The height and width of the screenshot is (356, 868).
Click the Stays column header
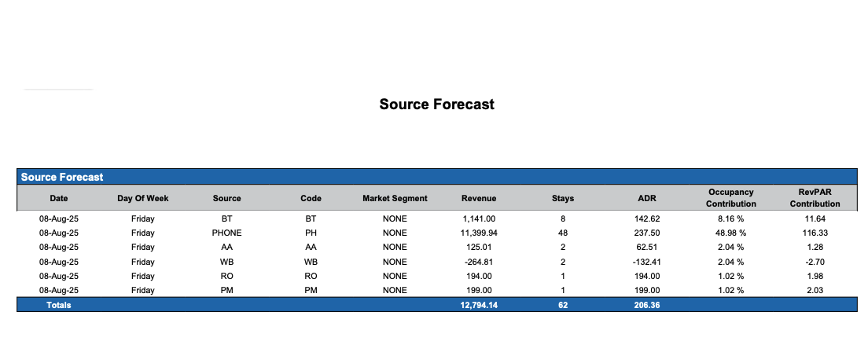tap(563, 198)
